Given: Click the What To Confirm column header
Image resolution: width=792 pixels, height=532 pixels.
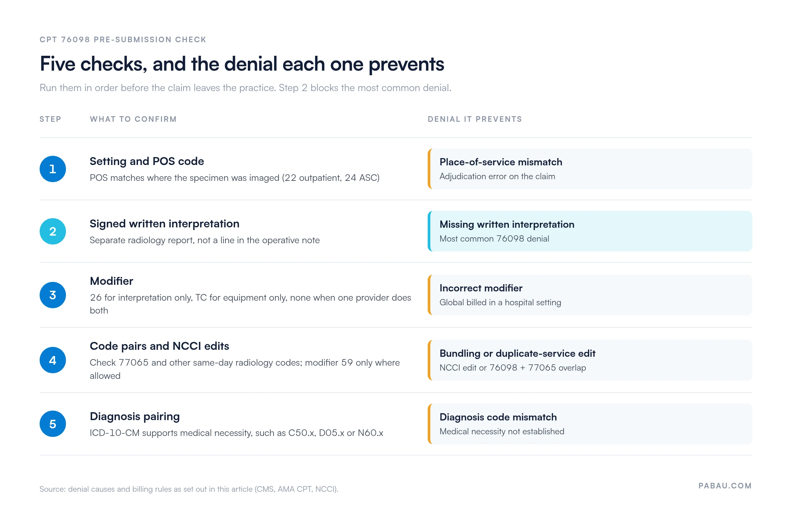Looking at the screenshot, I should [133, 119].
